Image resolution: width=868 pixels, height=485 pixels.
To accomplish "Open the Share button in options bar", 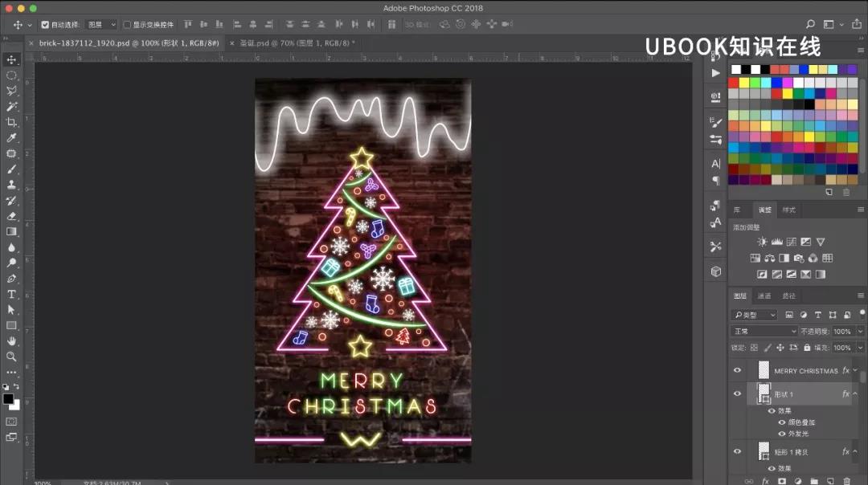I will pos(857,24).
